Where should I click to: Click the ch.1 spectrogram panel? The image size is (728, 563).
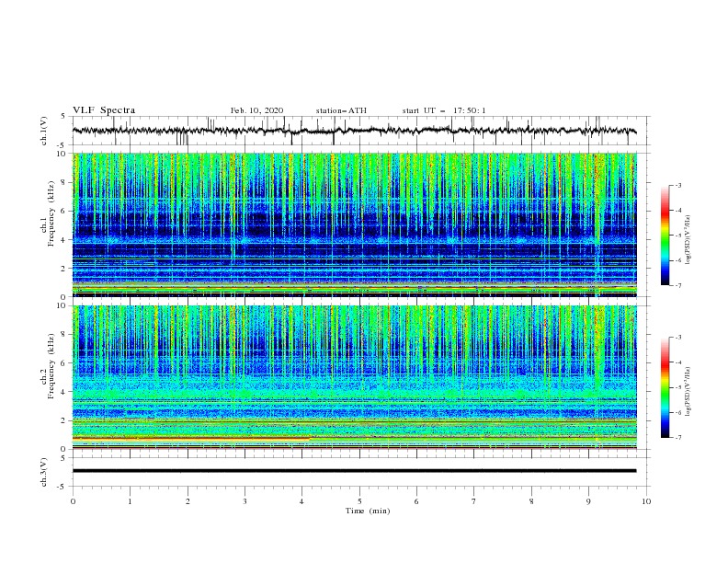click(x=355, y=224)
